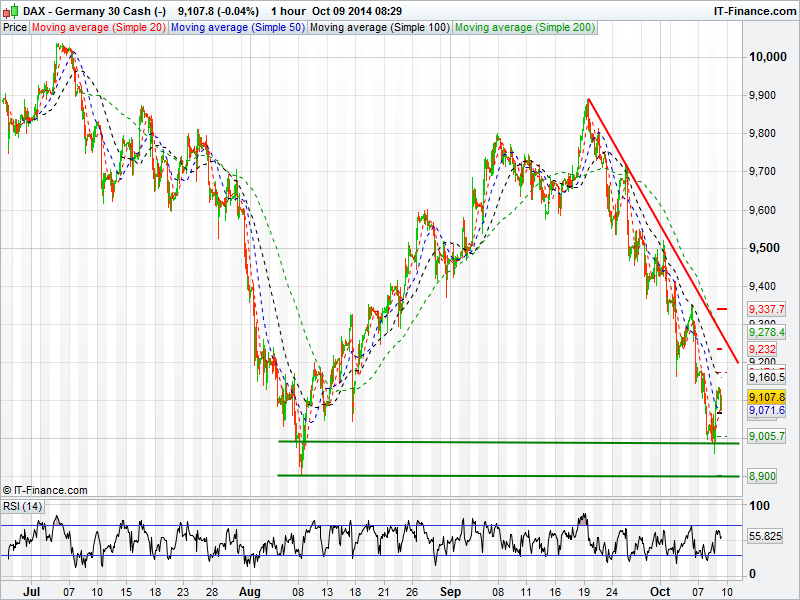The image size is (800, 600).
Task: Select Moving average (Simple 200) label
Action: coord(524,28)
